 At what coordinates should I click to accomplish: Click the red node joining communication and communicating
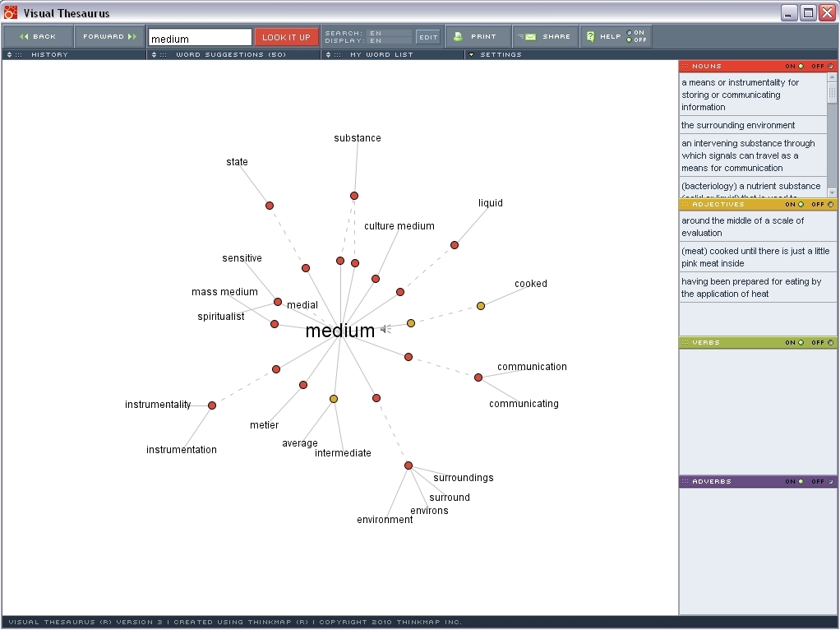(x=478, y=378)
